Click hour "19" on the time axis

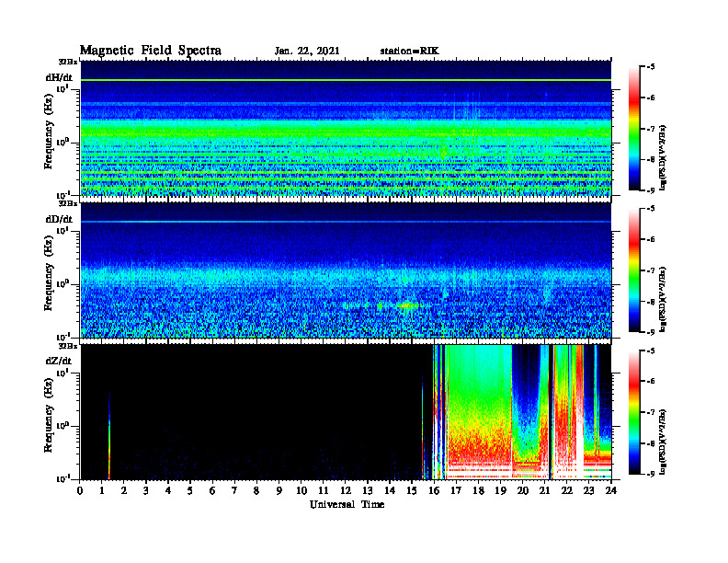pos(500,490)
